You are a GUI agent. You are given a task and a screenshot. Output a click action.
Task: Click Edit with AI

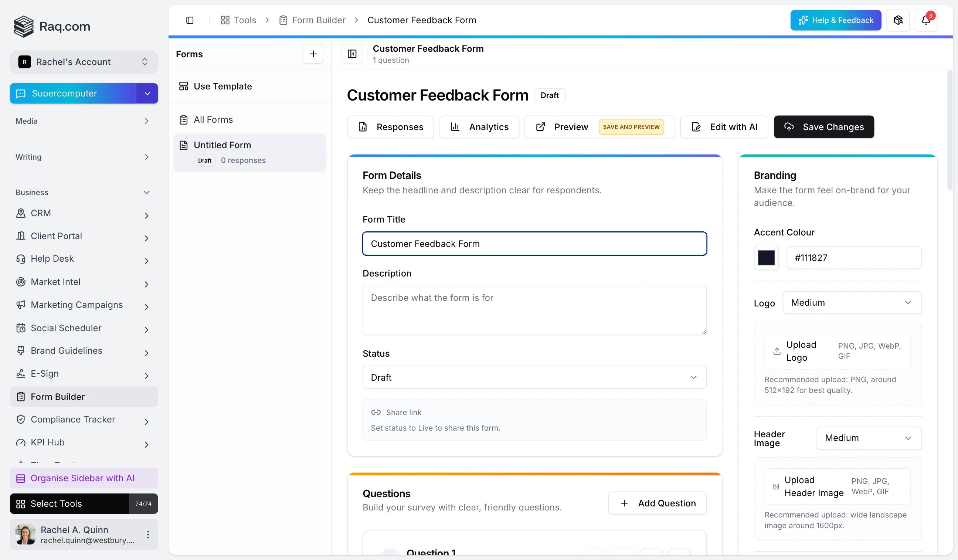724,127
